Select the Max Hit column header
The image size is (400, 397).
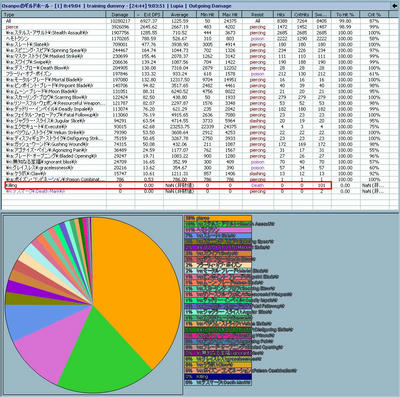pos(230,15)
